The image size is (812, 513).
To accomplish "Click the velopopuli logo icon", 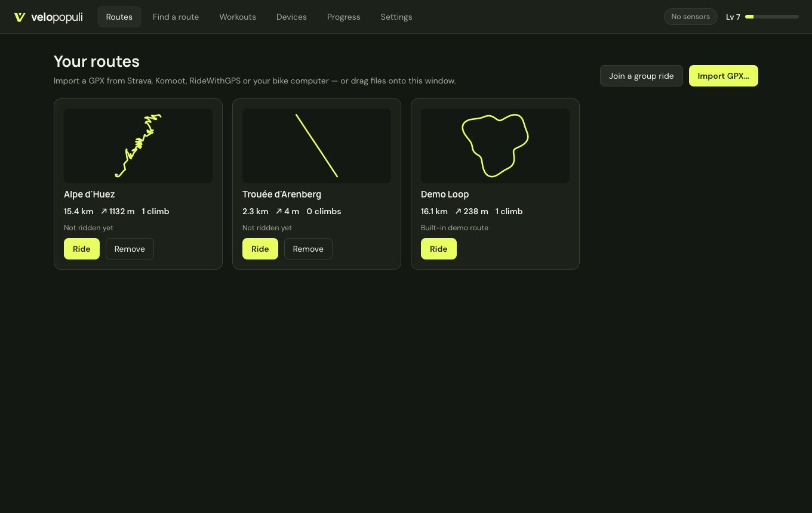I will tap(20, 17).
